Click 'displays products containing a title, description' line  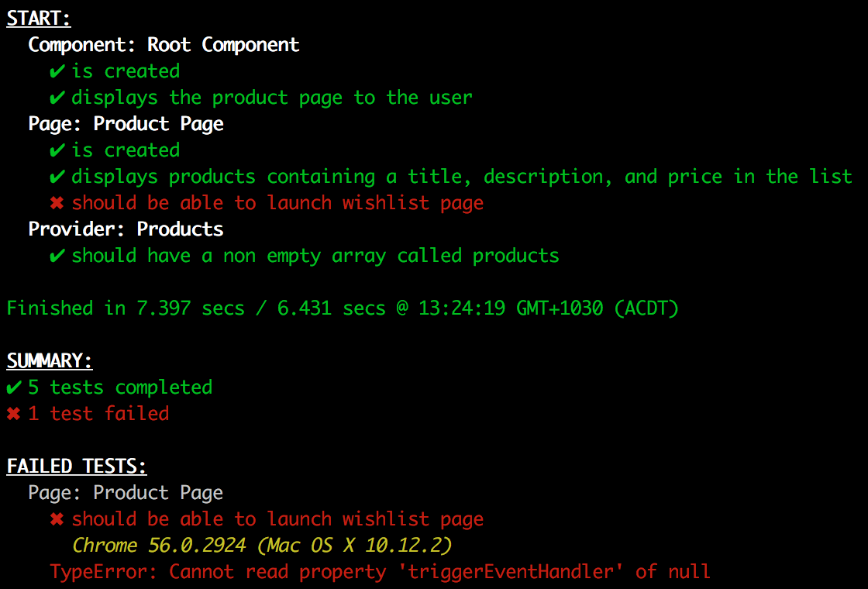click(462, 177)
